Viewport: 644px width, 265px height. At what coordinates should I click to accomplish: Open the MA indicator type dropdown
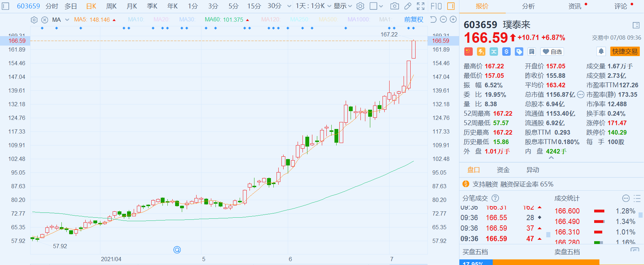[67, 20]
